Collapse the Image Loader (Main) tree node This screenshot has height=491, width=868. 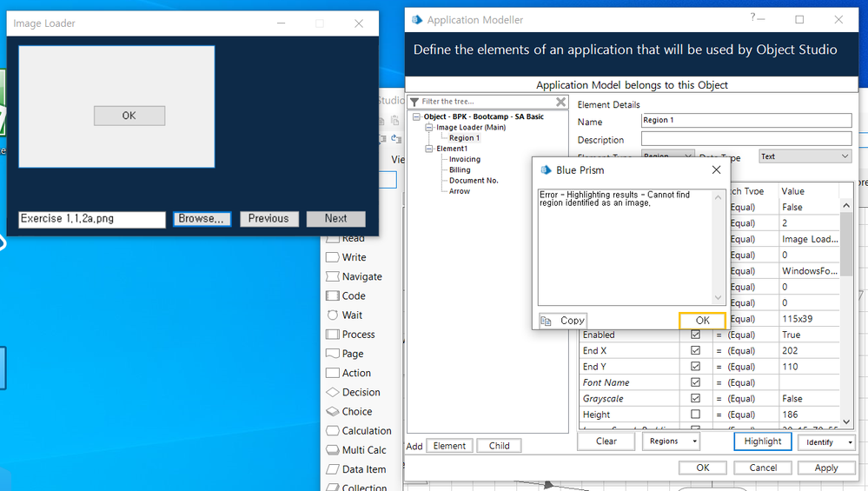point(428,128)
